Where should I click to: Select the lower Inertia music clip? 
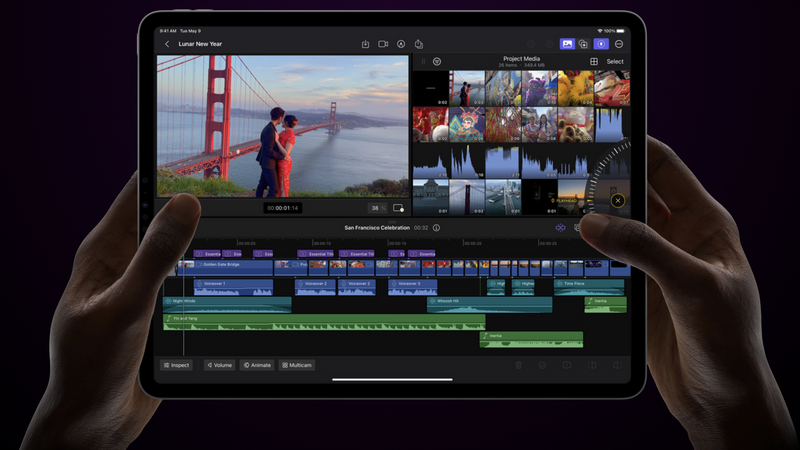[531, 339]
